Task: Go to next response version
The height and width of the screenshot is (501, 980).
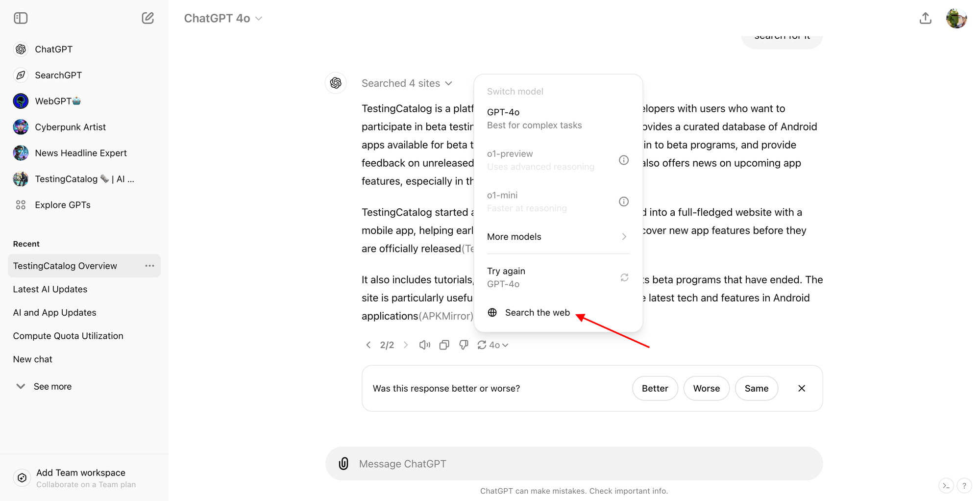Action: [x=406, y=345]
